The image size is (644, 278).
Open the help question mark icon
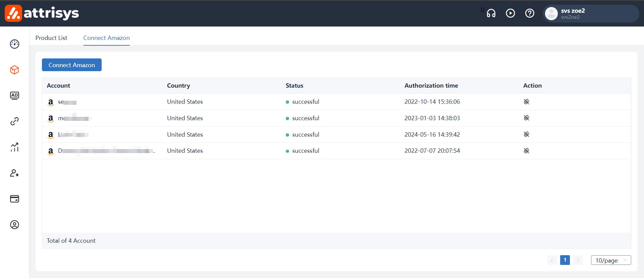(530, 13)
